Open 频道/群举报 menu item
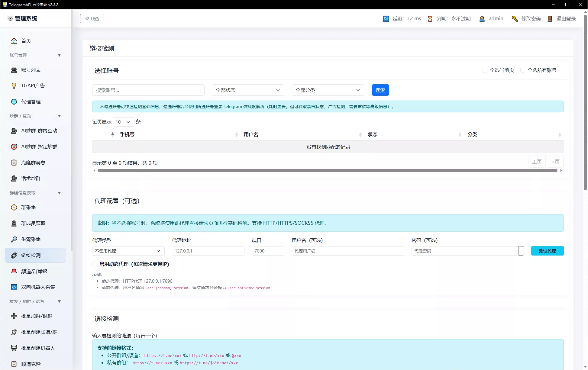 tap(35, 272)
